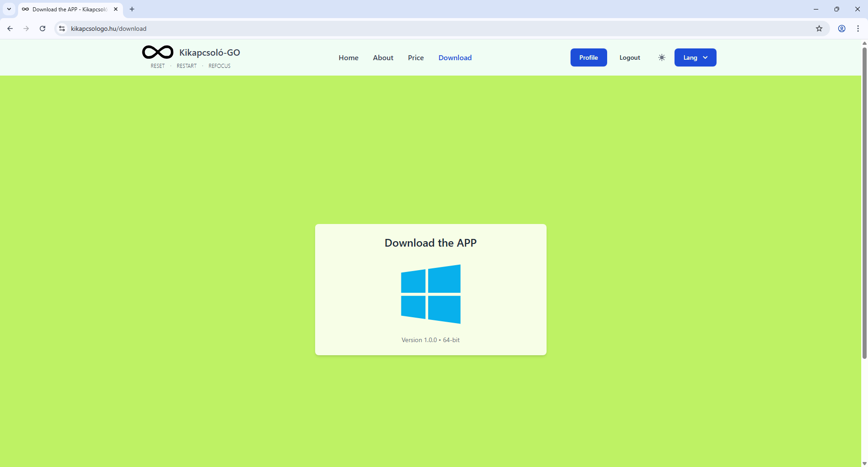Click Logout
The image size is (868, 467).
pos(629,57)
